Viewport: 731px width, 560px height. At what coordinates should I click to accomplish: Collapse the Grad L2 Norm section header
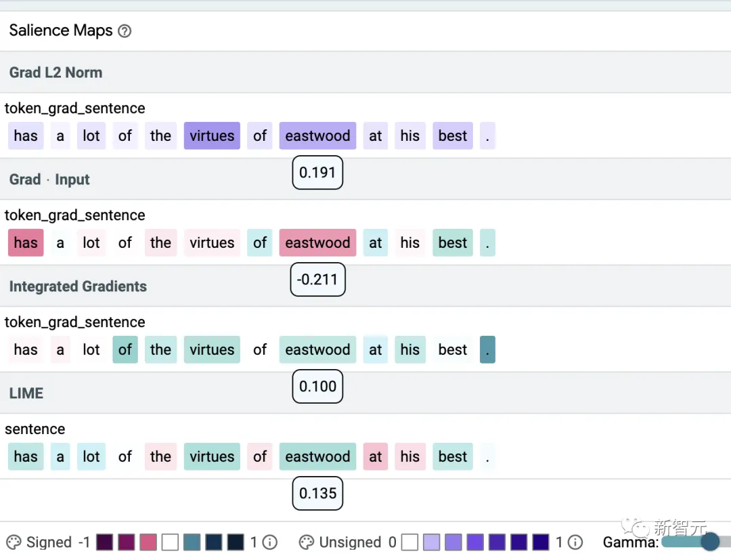tap(56, 72)
